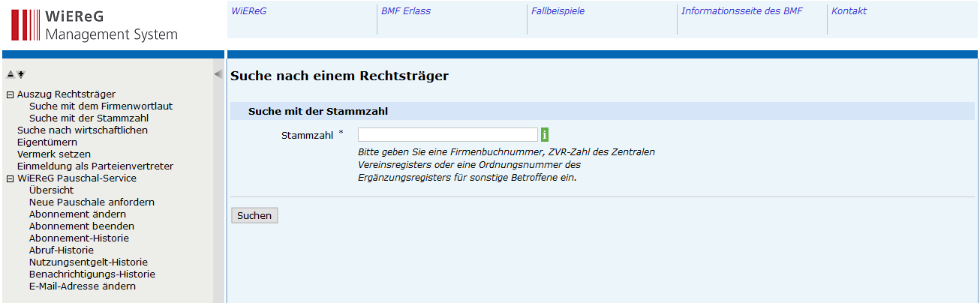
Task: Collapse the sidebar with the left arrow
Action: (x=218, y=74)
